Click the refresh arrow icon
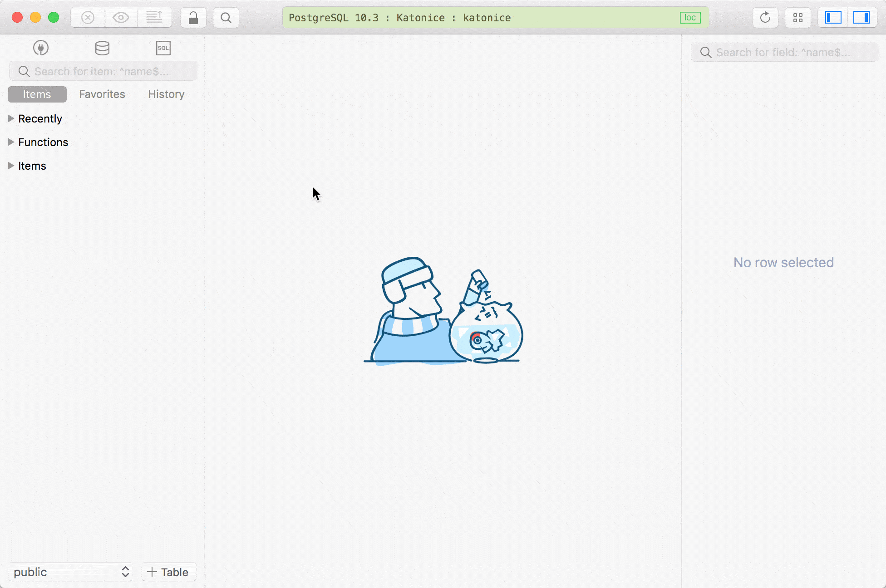 765,18
